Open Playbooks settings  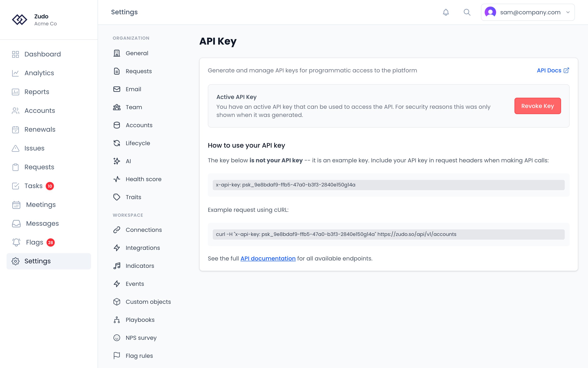(134, 320)
